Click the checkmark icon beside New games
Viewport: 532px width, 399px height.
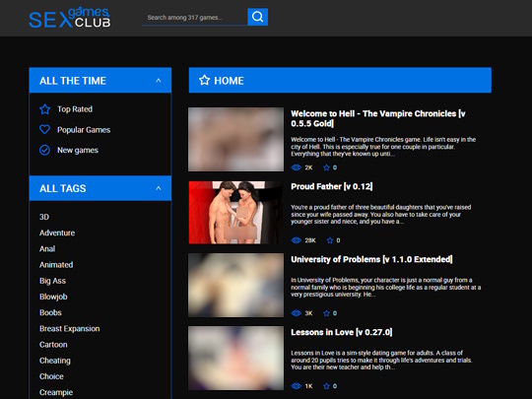click(44, 150)
